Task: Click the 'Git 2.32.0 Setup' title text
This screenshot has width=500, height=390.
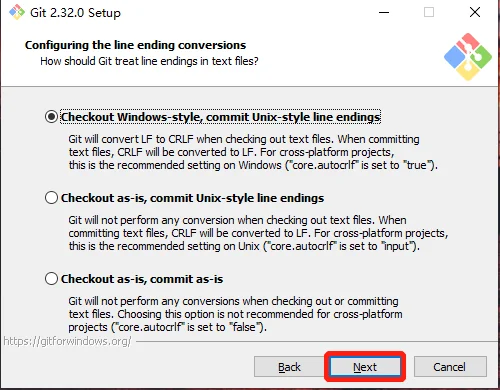Action: (x=75, y=13)
